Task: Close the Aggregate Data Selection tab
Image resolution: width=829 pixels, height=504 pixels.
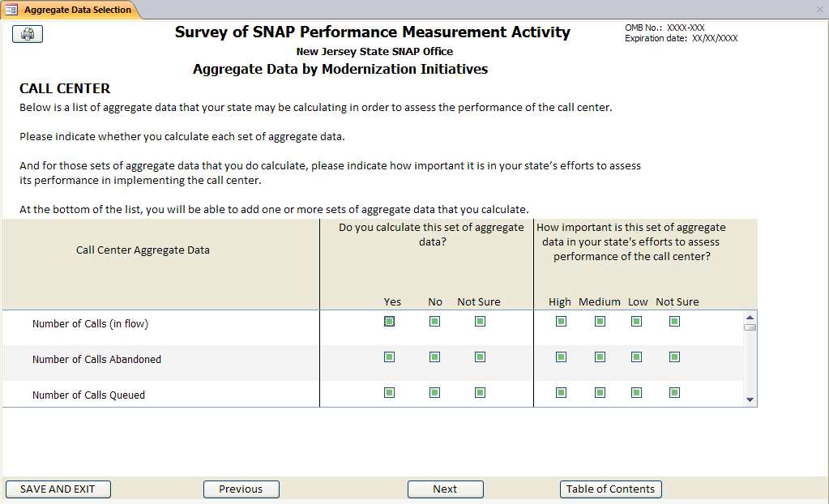Action: coord(819,10)
